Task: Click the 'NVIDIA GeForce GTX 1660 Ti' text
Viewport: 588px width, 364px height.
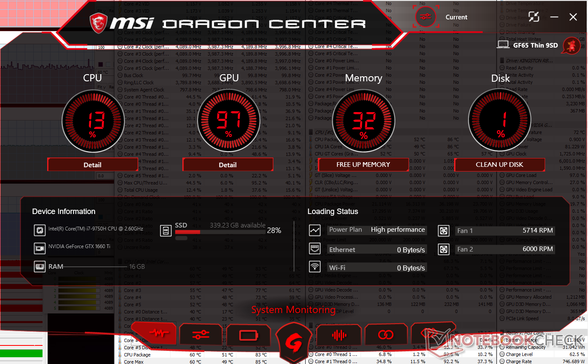Action: click(79, 246)
